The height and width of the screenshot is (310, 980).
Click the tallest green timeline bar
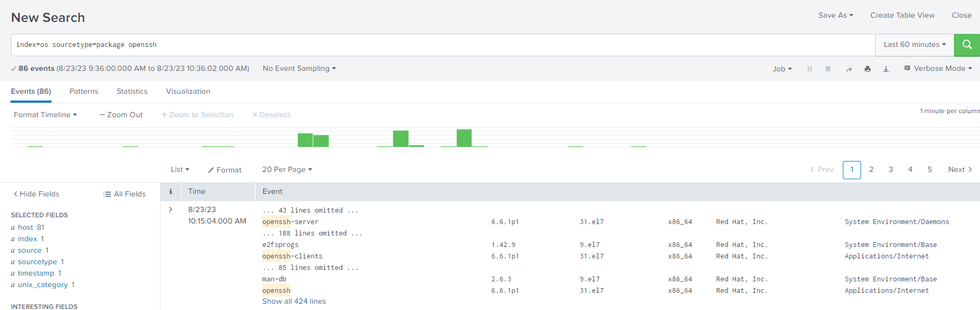tap(464, 138)
